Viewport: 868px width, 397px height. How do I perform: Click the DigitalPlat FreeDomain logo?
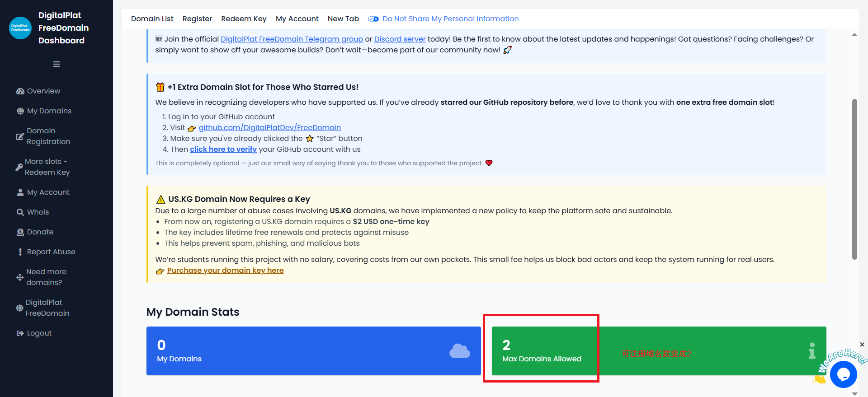pyautogui.click(x=20, y=28)
